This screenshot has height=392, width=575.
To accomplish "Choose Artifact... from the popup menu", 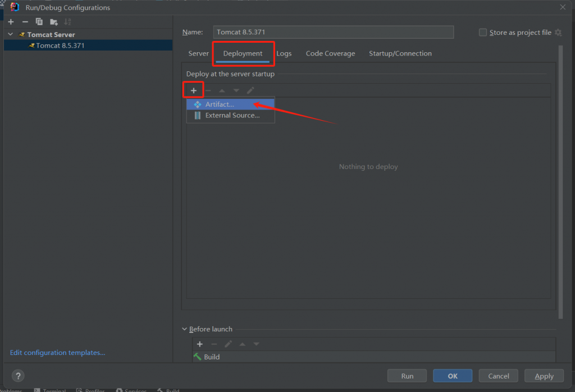I will point(220,104).
